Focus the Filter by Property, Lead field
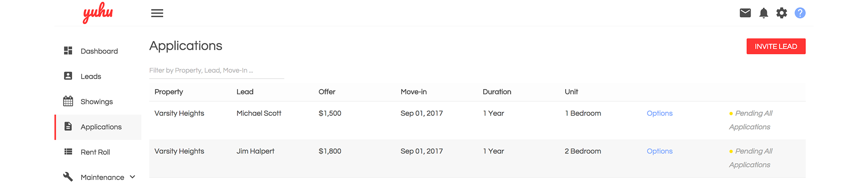Image resolution: width=868 pixels, height=190 pixels. [217, 71]
